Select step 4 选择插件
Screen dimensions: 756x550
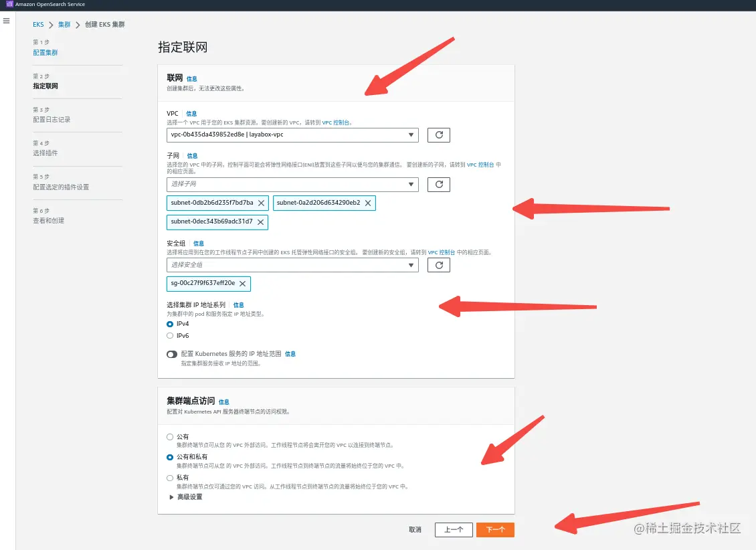pos(45,153)
